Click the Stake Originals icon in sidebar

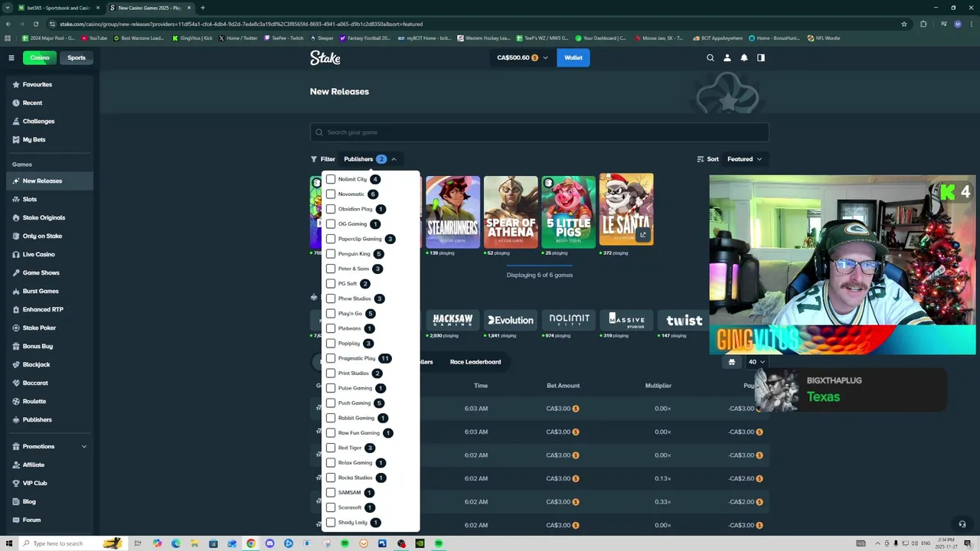pyautogui.click(x=16, y=217)
